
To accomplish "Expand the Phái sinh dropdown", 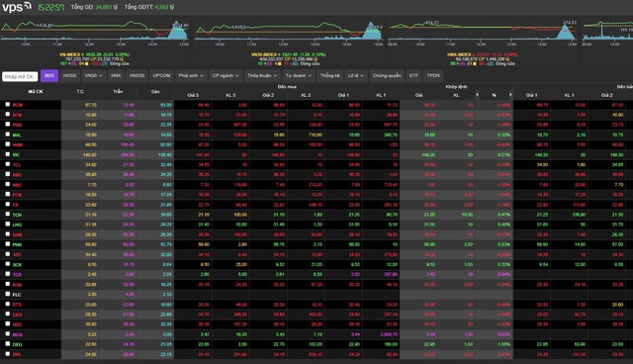I will pos(191,75).
